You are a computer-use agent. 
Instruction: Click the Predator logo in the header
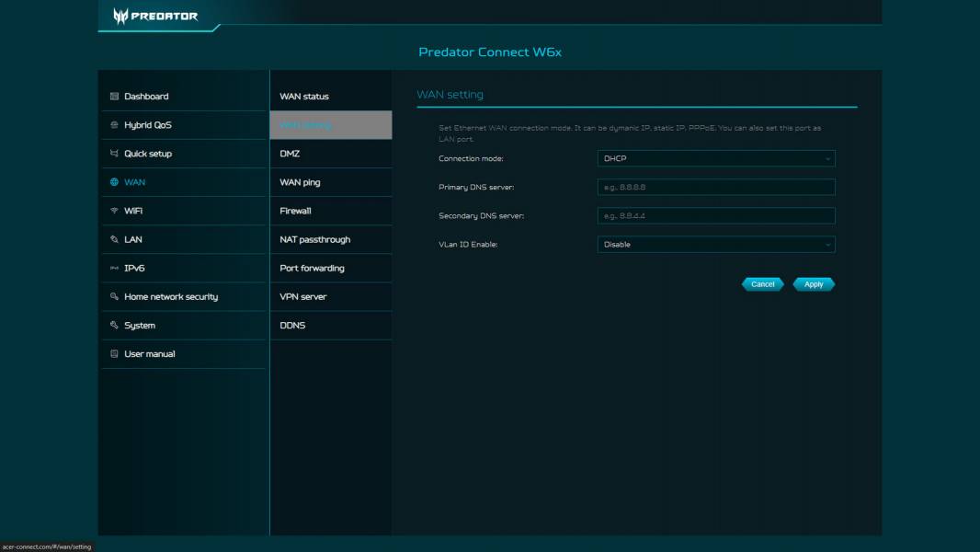(154, 15)
